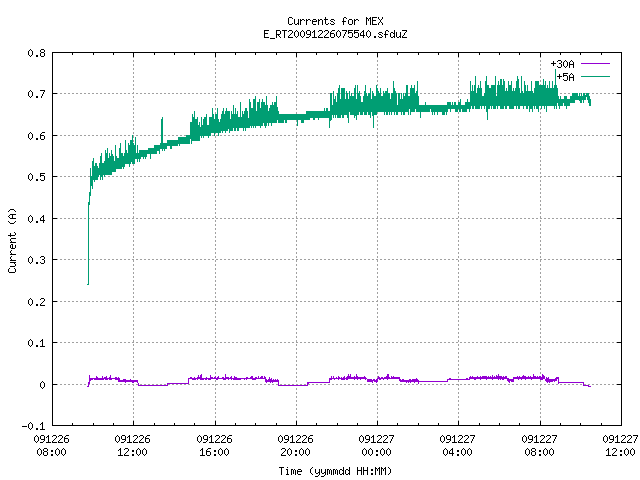Viewport: 640px width, 480px height.
Task: Click the x-axis label '091227 00:00'
Action: click(x=376, y=446)
